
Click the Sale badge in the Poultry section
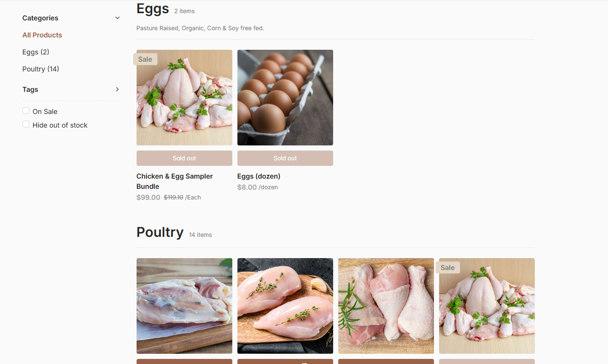point(448,267)
